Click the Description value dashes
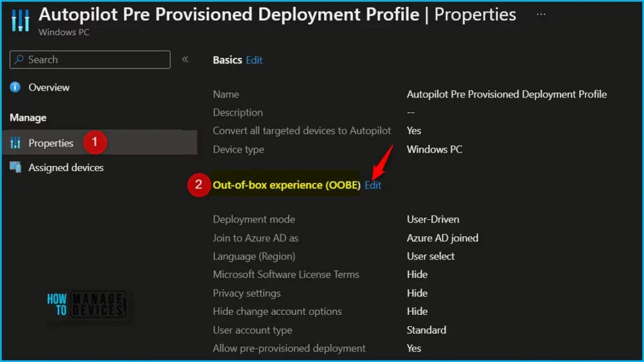 tap(411, 112)
